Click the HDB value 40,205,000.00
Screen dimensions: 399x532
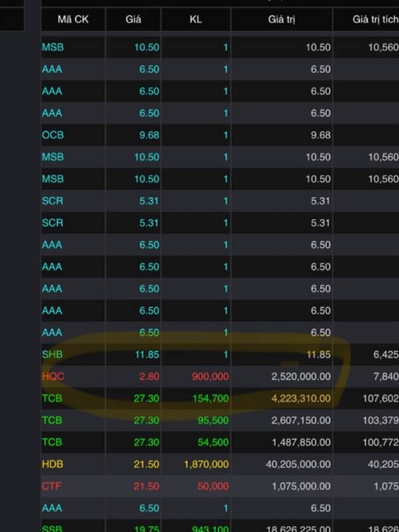[298, 464]
